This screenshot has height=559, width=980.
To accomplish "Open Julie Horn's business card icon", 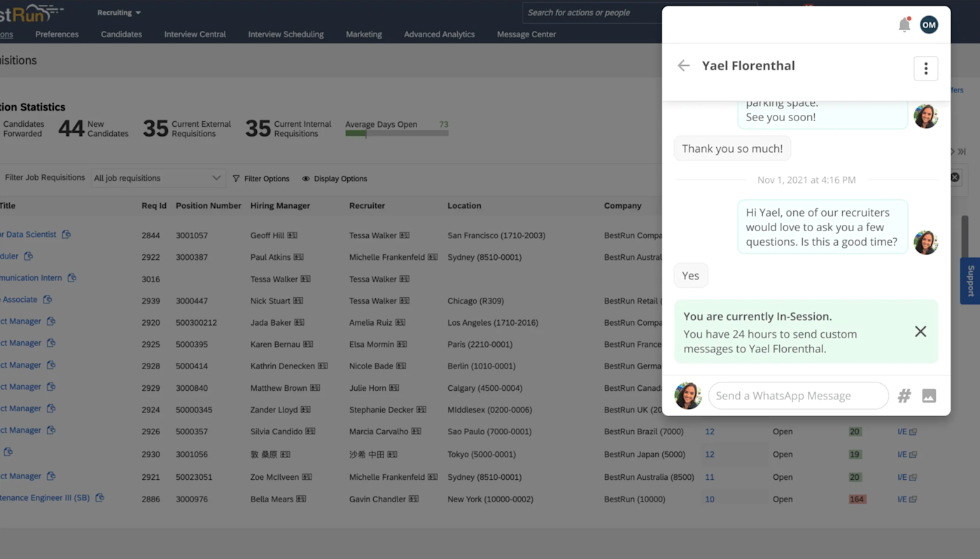I will tap(394, 387).
